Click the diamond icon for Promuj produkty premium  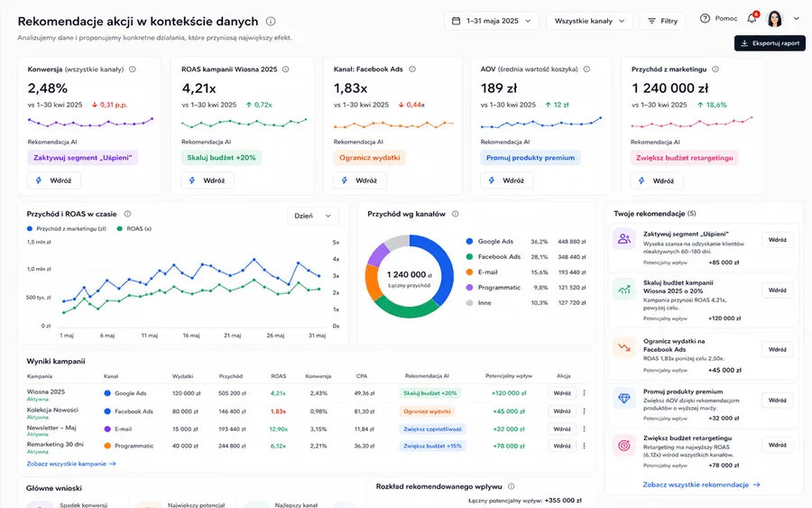click(x=624, y=398)
